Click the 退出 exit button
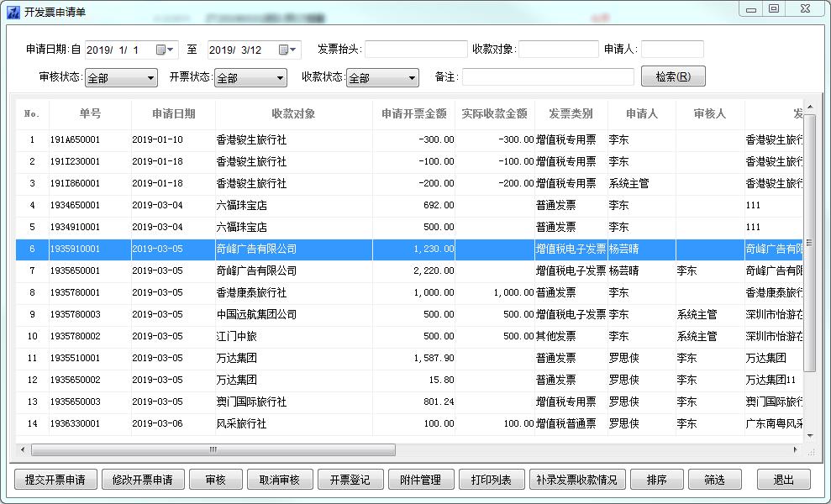This screenshot has height=504, width=831. (x=783, y=480)
